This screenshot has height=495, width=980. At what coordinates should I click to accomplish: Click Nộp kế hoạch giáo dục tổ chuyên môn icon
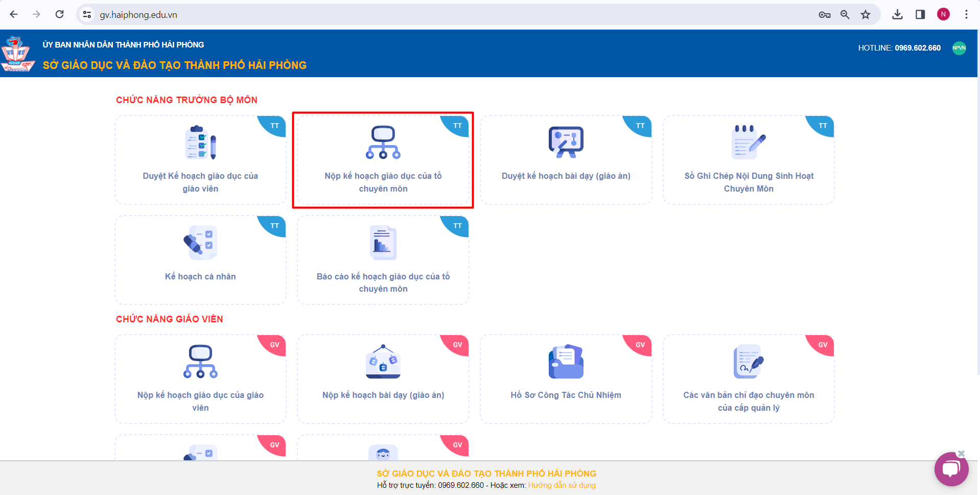[383, 143]
